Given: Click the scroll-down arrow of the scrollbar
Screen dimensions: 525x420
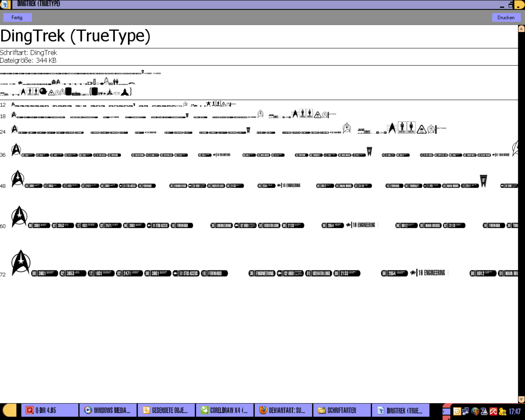Looking at the screenshot, I should pos(521,399).
